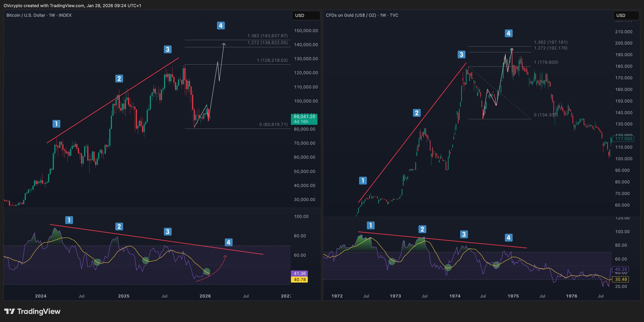The height and width of the screenshot is (322, 644).
Task: Select the yellow 40.78 RSI average label
Action: pyautogui.click(x=300, y=280)
